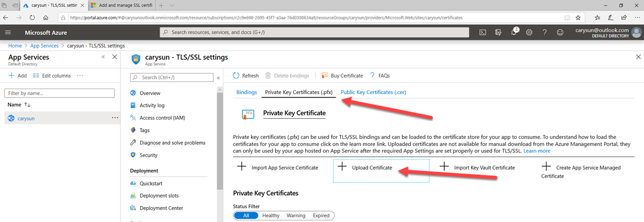
Task: Open Tags menu item
Action: [x=144, y=130]
